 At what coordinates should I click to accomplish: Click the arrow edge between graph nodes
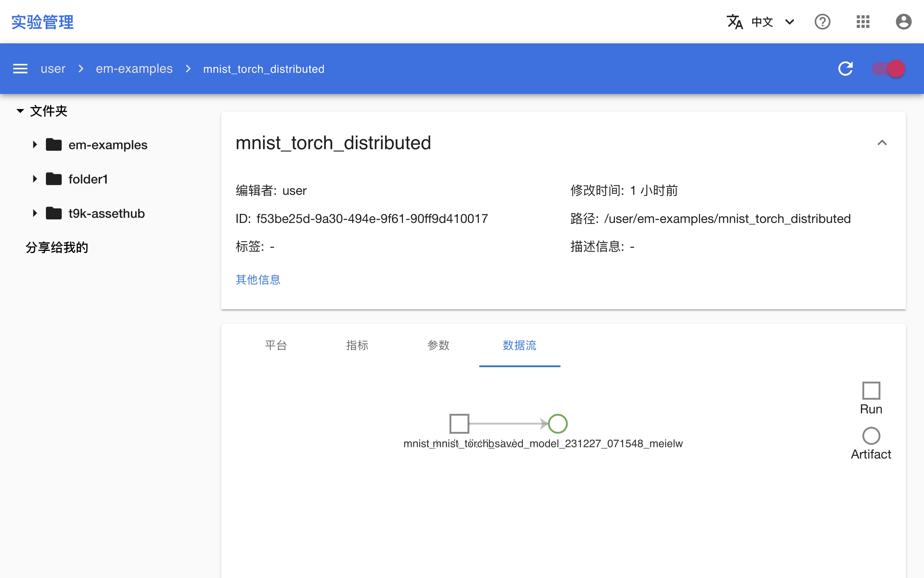click(x=508, y=423)
